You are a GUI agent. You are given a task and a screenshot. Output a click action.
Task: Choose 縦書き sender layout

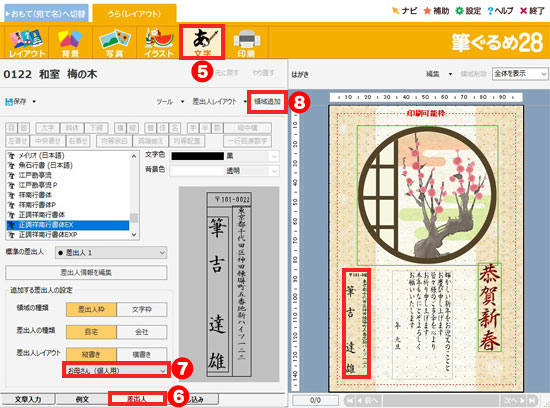point(91,354)
